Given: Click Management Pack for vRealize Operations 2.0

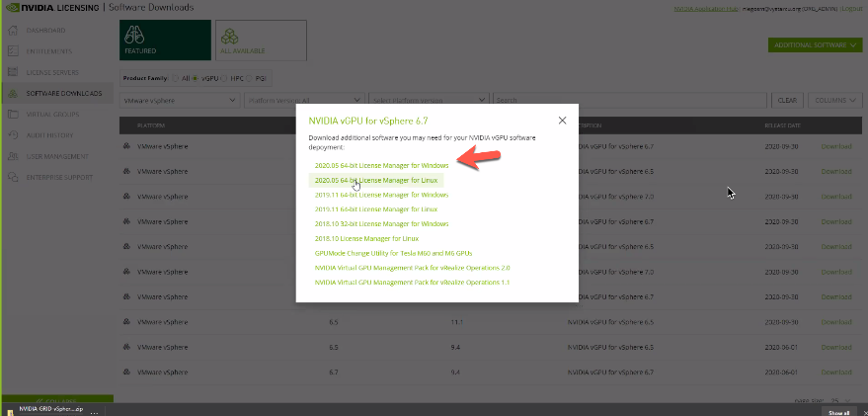Looking at the screenshot, I should point(412,268).
